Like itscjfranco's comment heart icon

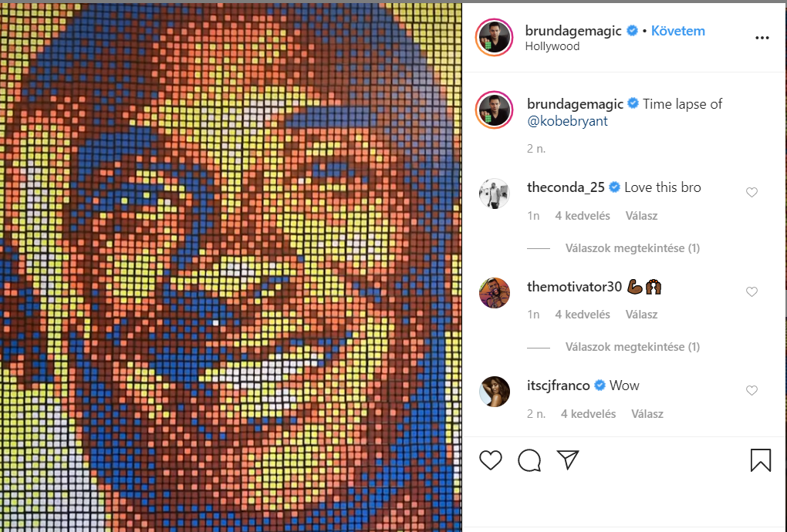tap(752, 389)
